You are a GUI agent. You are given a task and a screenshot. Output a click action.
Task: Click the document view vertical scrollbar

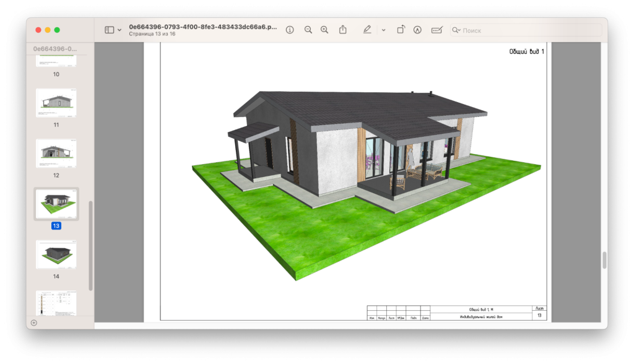click(x=604, y=260)
